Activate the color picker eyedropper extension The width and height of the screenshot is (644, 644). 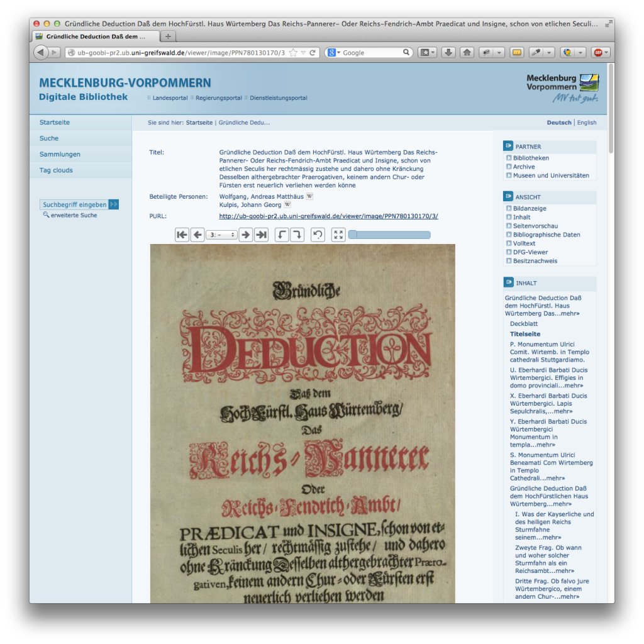point(536,53)
